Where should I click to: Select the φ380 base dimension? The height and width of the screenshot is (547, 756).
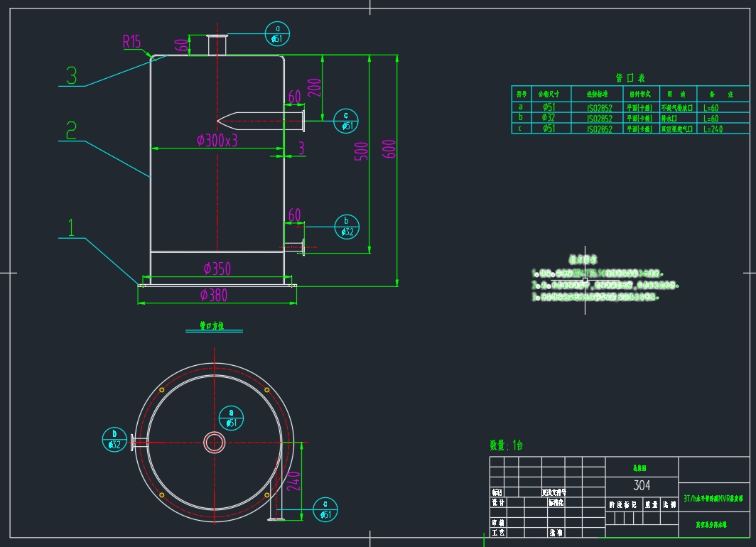pyautogui.click(x=214, y=295)
